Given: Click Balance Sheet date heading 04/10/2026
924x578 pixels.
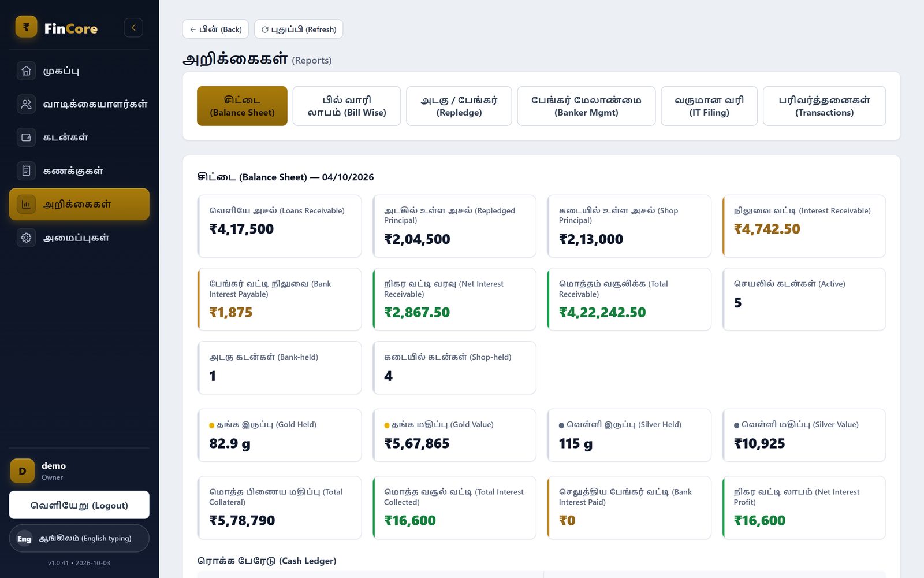Looking at the screenshot, I should pos(348,177).
